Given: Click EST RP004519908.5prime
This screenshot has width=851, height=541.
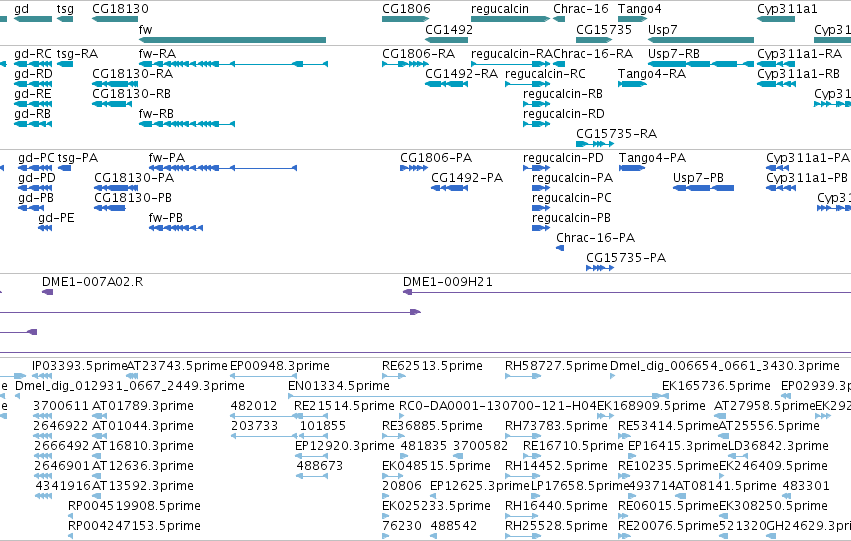Looking at the screenshot, I should click(x=134, y=506).
